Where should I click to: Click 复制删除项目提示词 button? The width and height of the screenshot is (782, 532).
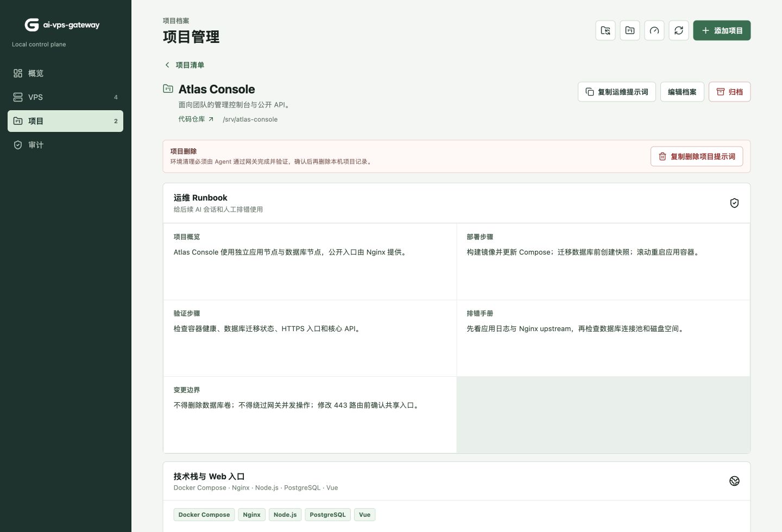(x=697, y=156)
